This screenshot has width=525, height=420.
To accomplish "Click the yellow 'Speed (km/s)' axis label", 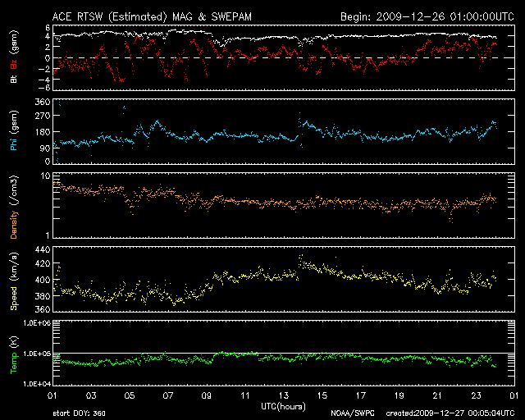I will click(14, 281).
